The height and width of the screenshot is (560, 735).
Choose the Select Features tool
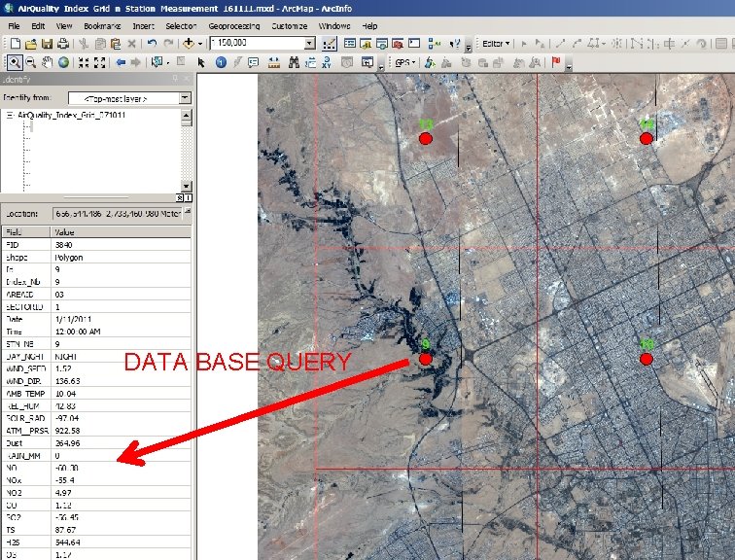coord(157,62)
